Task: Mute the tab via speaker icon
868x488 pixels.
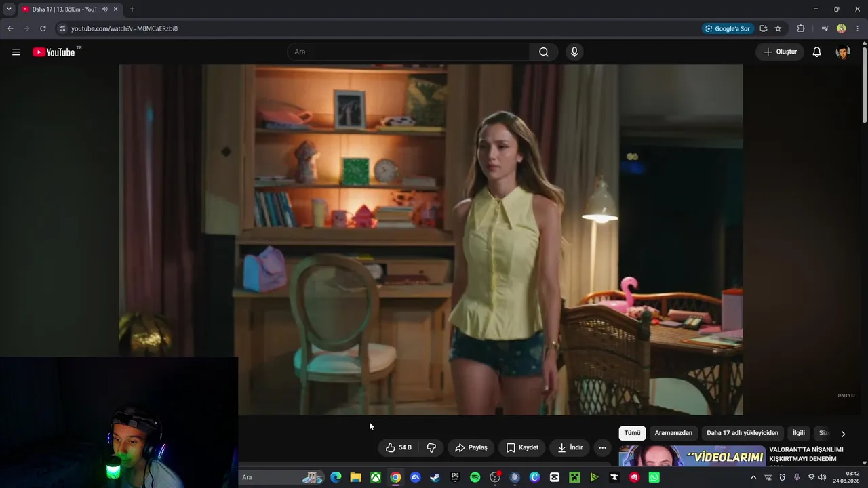Action: tap(104, 9)
